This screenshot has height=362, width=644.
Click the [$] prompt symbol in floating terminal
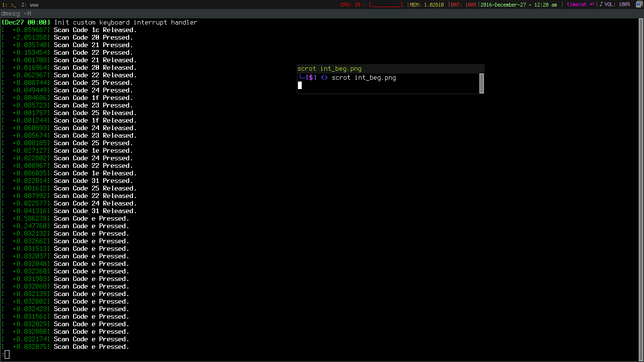click(x=311, y=78)
